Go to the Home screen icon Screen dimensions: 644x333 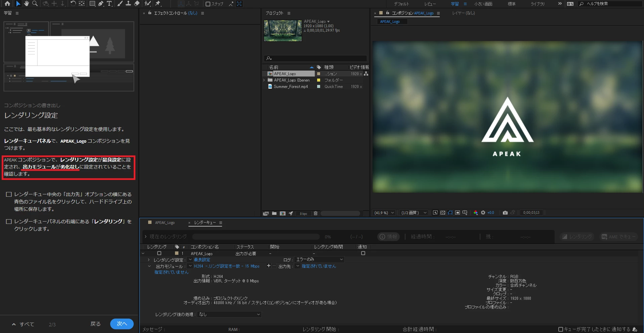pos(7,3)
